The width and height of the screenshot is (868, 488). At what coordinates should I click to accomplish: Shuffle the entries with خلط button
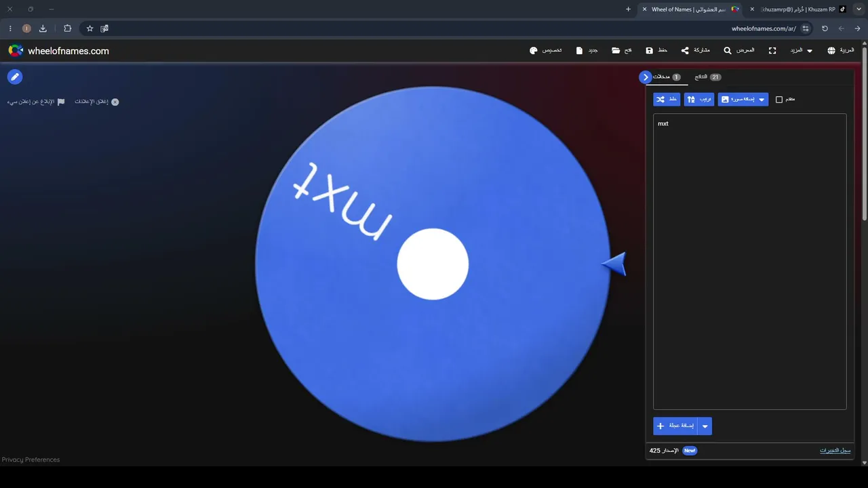point(667,100)
